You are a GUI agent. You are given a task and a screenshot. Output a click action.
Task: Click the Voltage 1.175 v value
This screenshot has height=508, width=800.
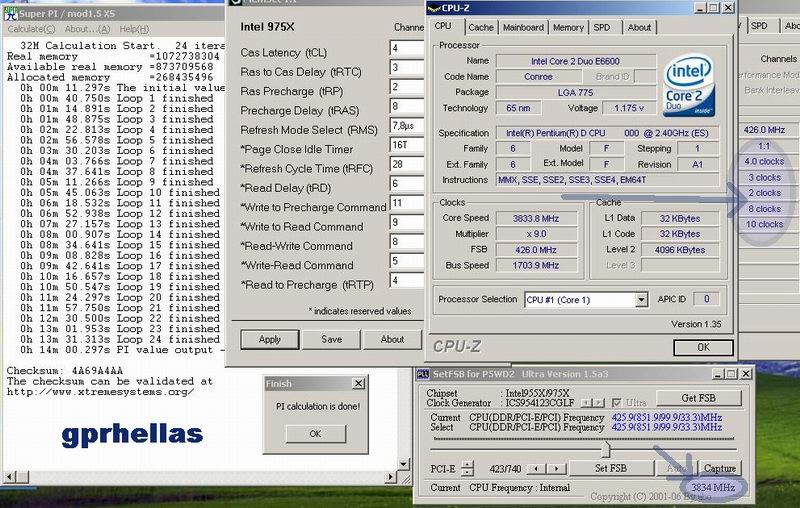629,108
